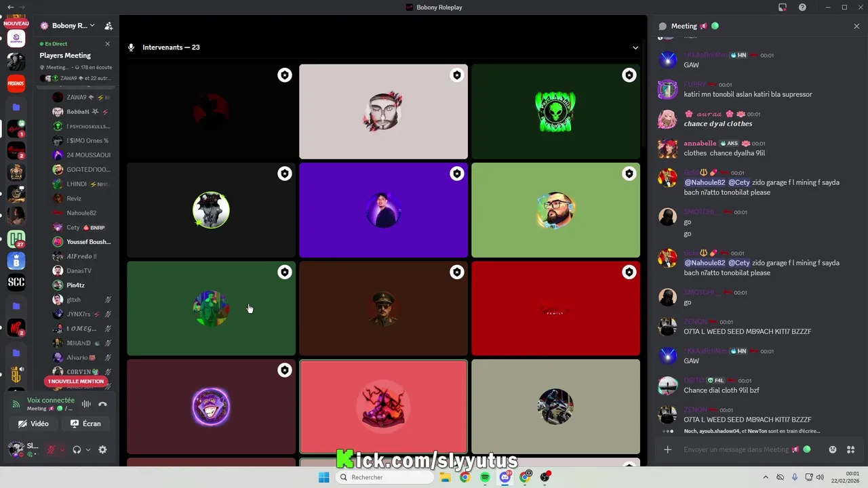The height and width of the screenshot is (488, 868).
Task: Open the red FRIENDS server
Action: click(16, 83)
